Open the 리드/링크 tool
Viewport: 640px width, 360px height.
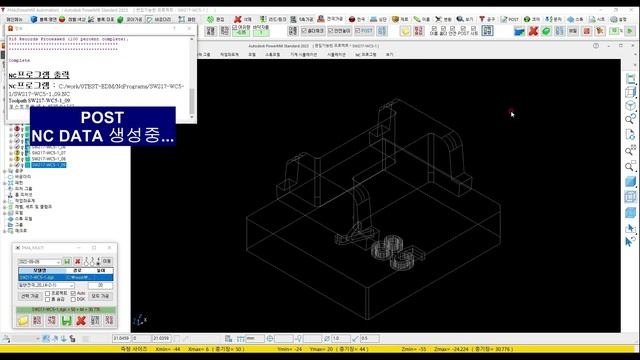pyautogui.click(x=274, y=19)
